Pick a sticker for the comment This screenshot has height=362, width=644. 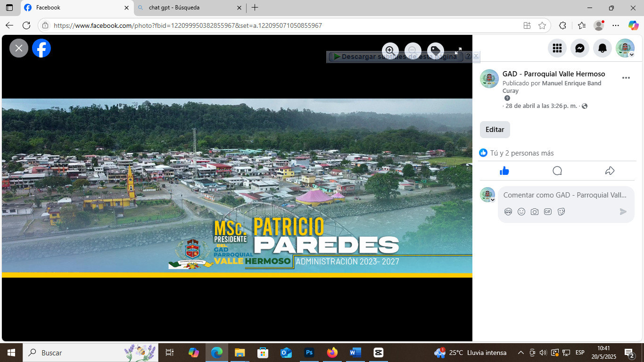[x=561, y=212]
